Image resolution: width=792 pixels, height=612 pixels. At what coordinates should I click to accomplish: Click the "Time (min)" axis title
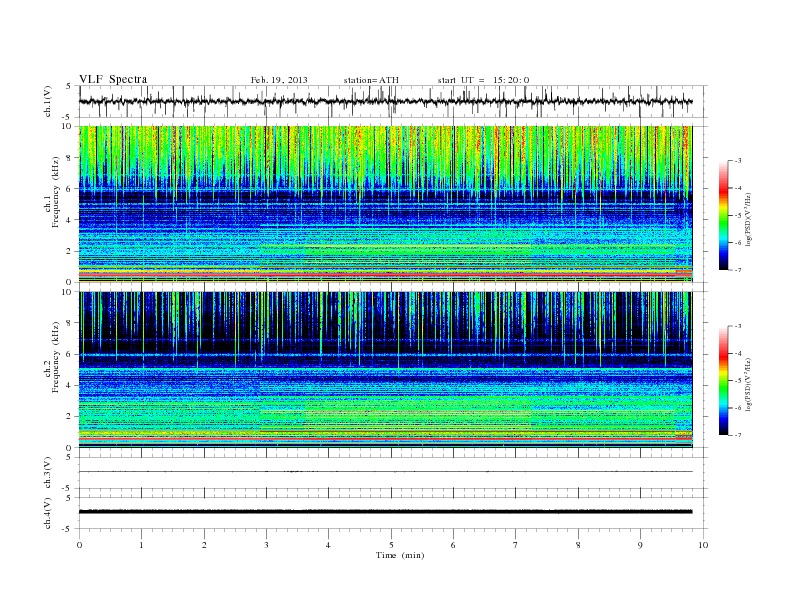tap(400, 555)
